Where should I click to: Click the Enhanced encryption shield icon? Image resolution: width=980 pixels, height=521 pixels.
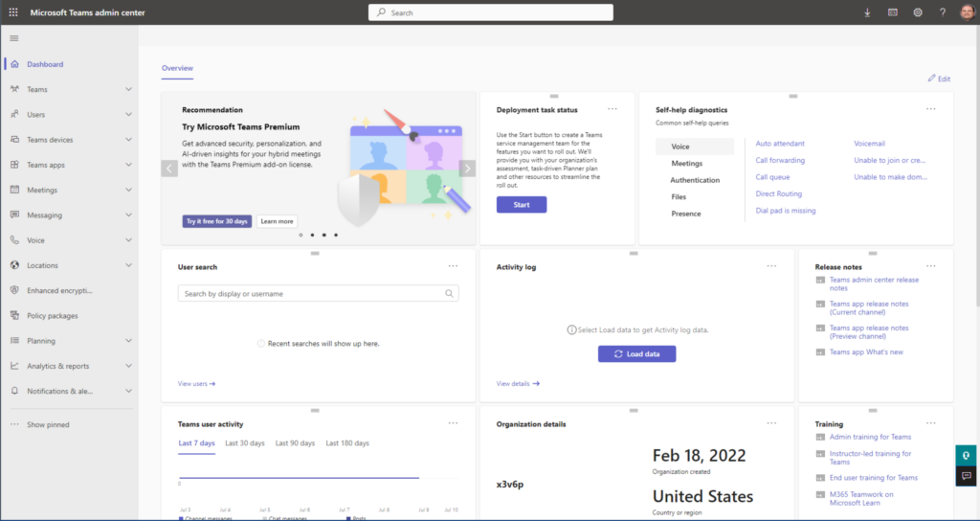click(x=14, y=290)
